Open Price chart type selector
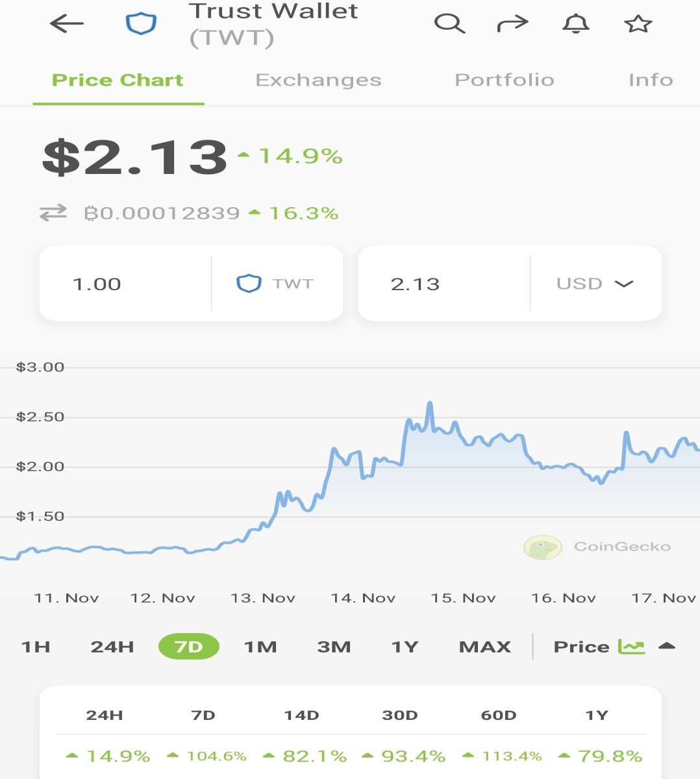The height and width of the screenshot is (779, 700). pyautogui.click(x=582, y=647)
